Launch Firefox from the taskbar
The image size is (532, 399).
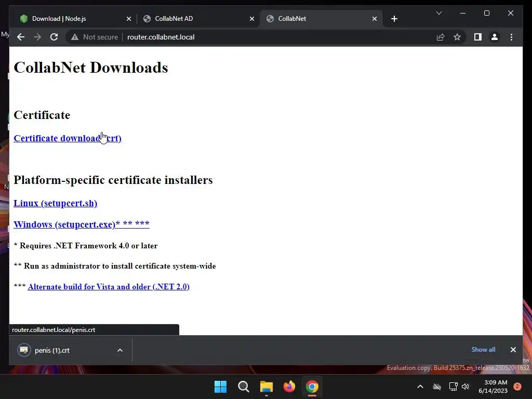(289, 387)
